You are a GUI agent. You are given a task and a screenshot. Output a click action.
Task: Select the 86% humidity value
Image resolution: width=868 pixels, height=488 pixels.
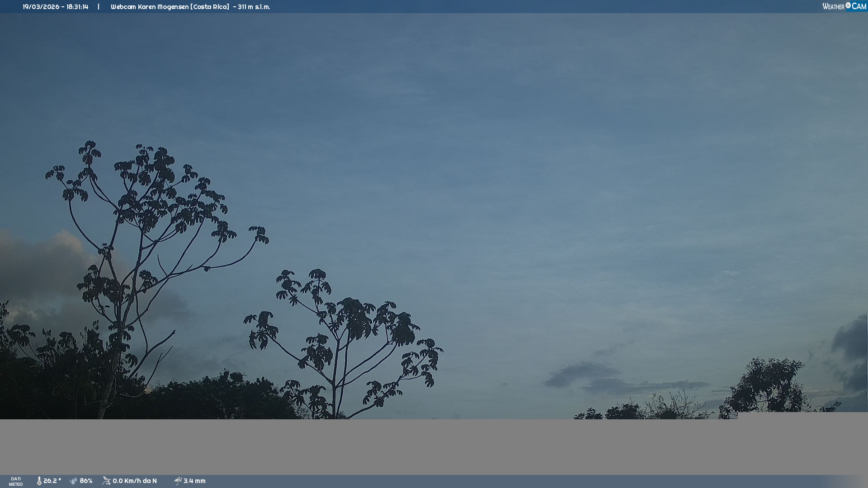click(86, 481)
